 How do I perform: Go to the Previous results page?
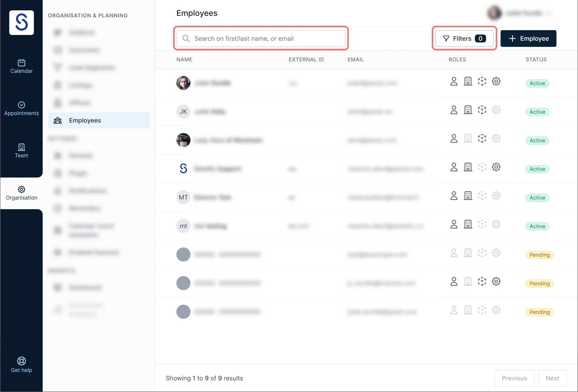[514, 378]
